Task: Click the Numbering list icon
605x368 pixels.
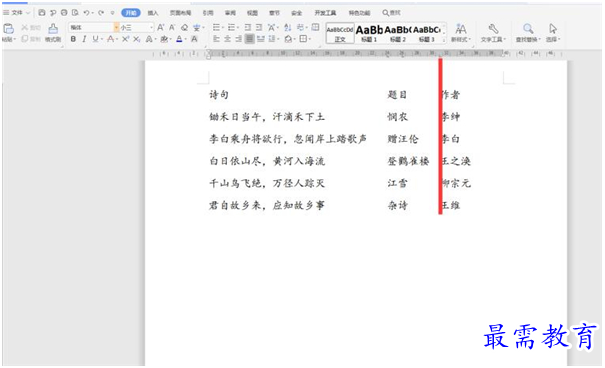Action: point(231,27)
